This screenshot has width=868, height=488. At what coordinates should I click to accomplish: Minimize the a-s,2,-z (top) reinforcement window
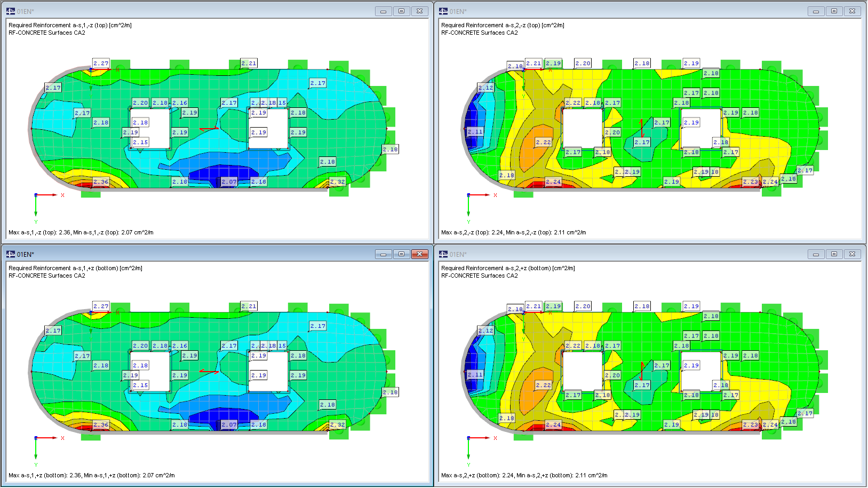[816, 11]
